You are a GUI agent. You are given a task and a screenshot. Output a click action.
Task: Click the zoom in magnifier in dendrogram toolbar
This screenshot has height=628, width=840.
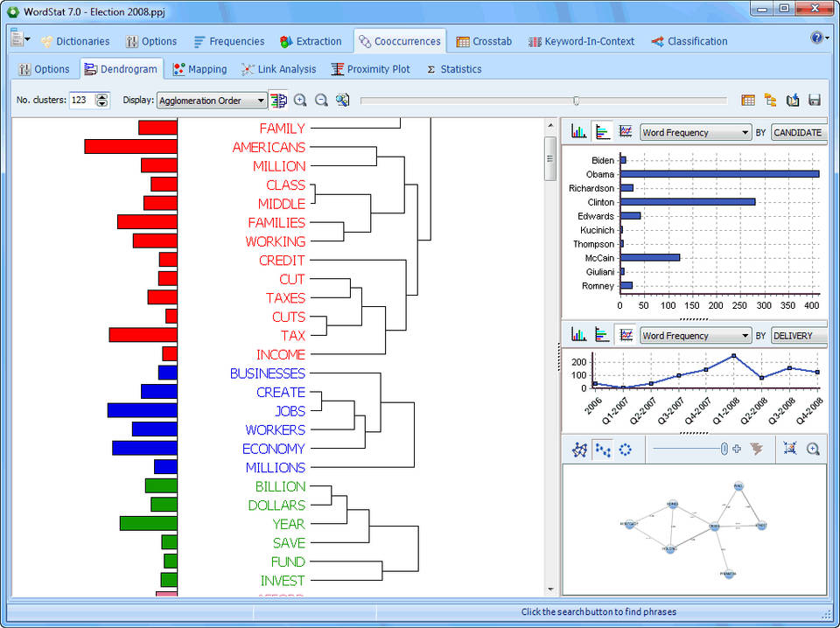[x=300, y=101]
